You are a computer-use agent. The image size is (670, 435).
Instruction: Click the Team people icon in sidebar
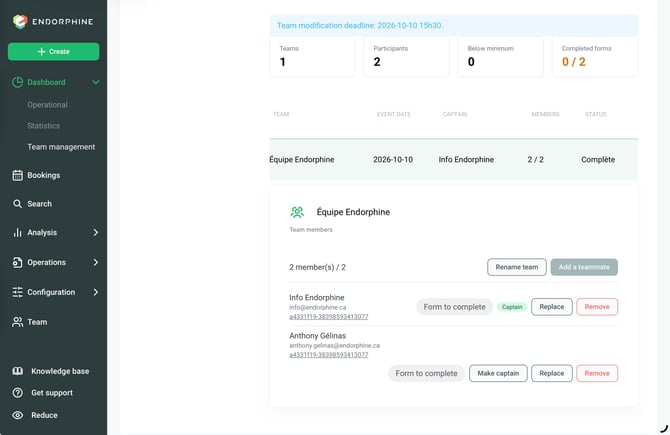[18, 322]
